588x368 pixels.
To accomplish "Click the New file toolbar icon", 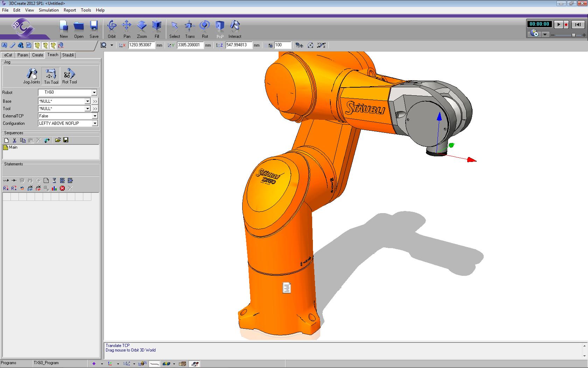I will [64, 29].
